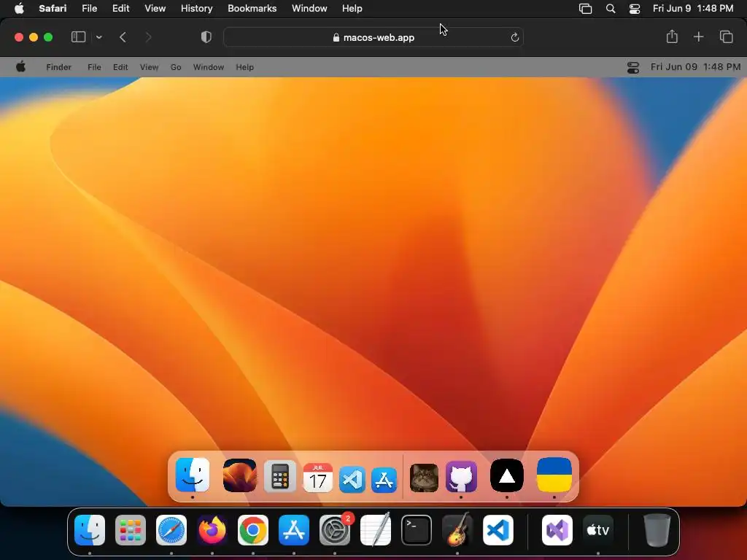
Task: Open the purple Visual Studio icon
Action: click(x=557, y=530)
